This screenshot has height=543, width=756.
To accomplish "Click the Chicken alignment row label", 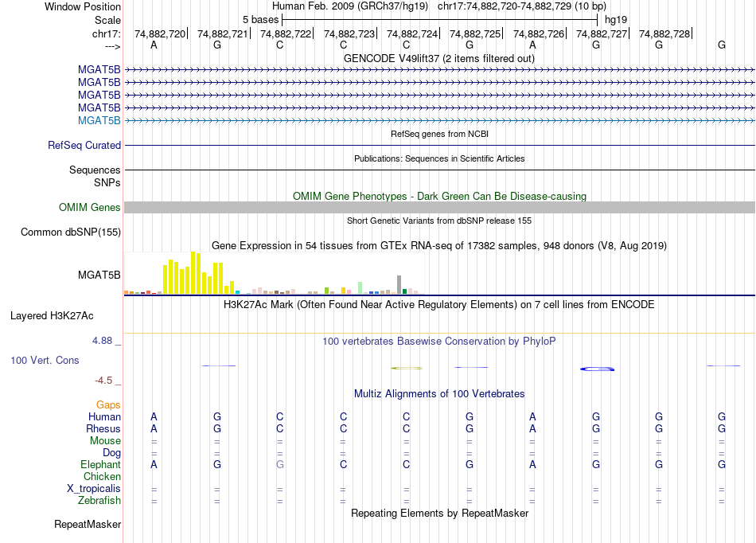I will click(x=102, y=476).
